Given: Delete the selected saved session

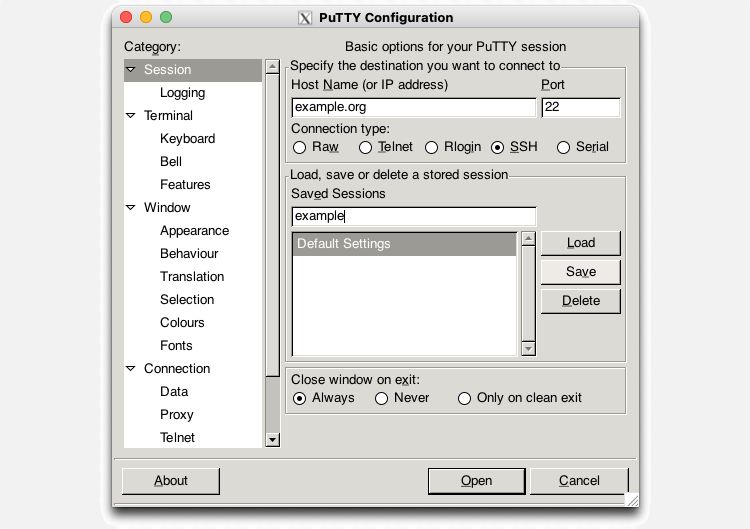Looking at the screenshot, I should coord(580,301).
